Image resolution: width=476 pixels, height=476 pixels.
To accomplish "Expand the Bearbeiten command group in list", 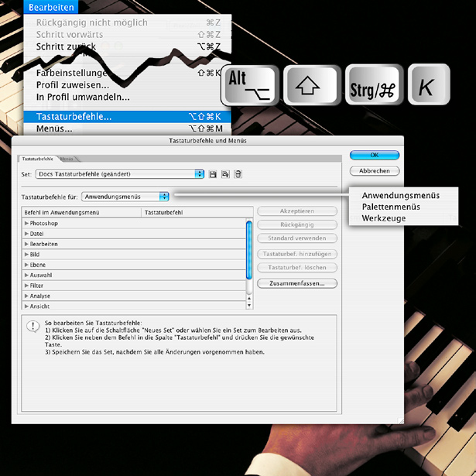I will [27, 244].
